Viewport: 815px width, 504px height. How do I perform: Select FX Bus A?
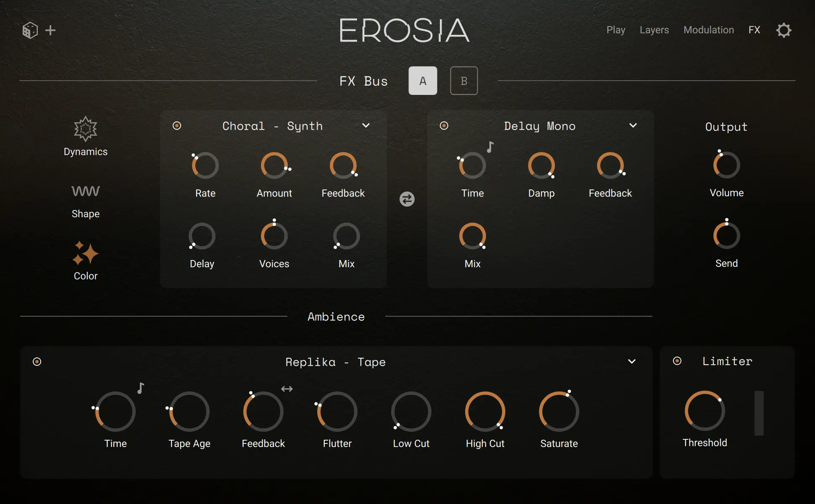click(423, 81)
